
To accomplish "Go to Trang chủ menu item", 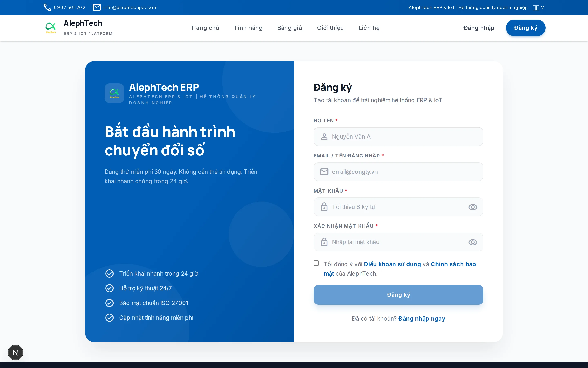I will 205,28.
